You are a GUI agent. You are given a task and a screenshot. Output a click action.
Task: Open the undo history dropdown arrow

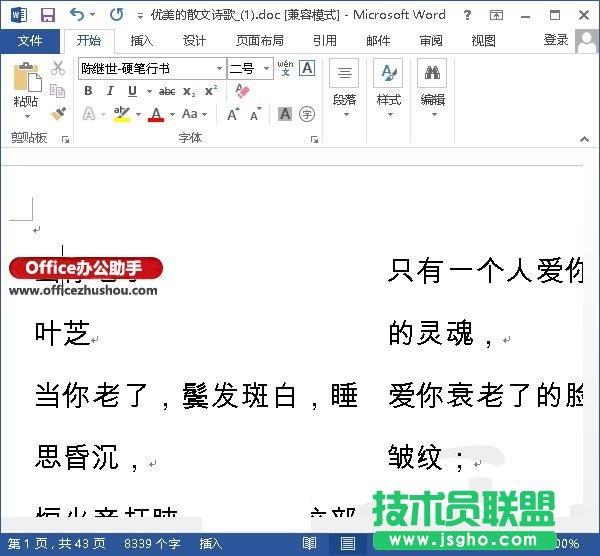(93, 15)
